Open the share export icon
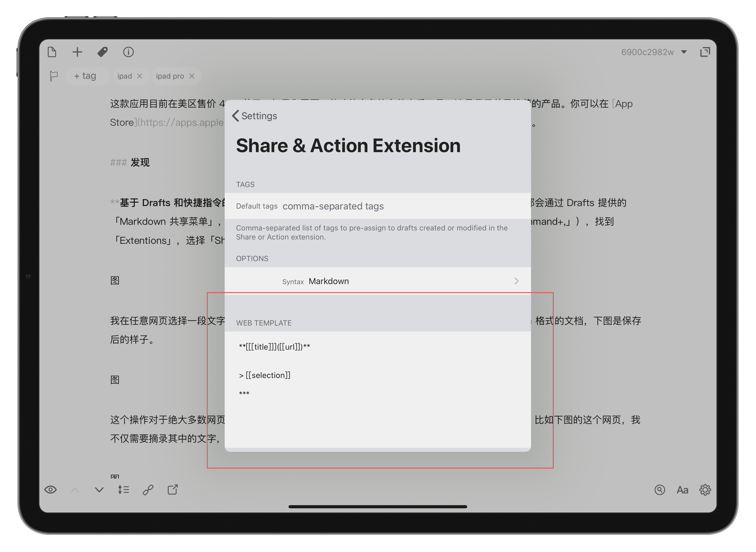 (173, 490)
